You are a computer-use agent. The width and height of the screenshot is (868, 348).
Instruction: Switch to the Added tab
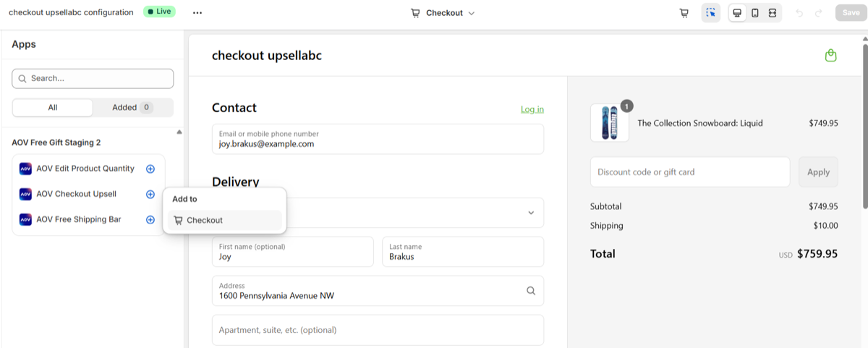point(133,107)
